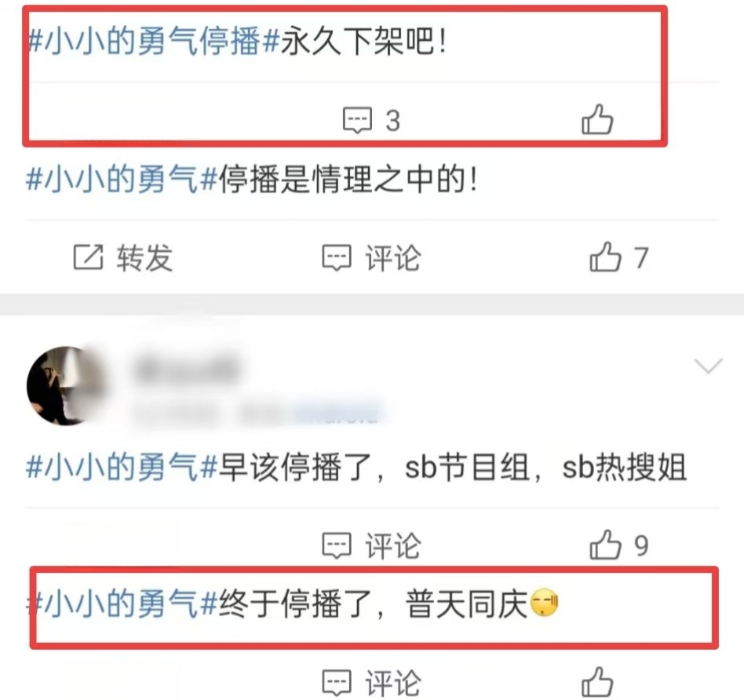Open comment icon under 早该停播了 post
The height and width of the screenshot is (700, 744).
click(x=337, y=545)
